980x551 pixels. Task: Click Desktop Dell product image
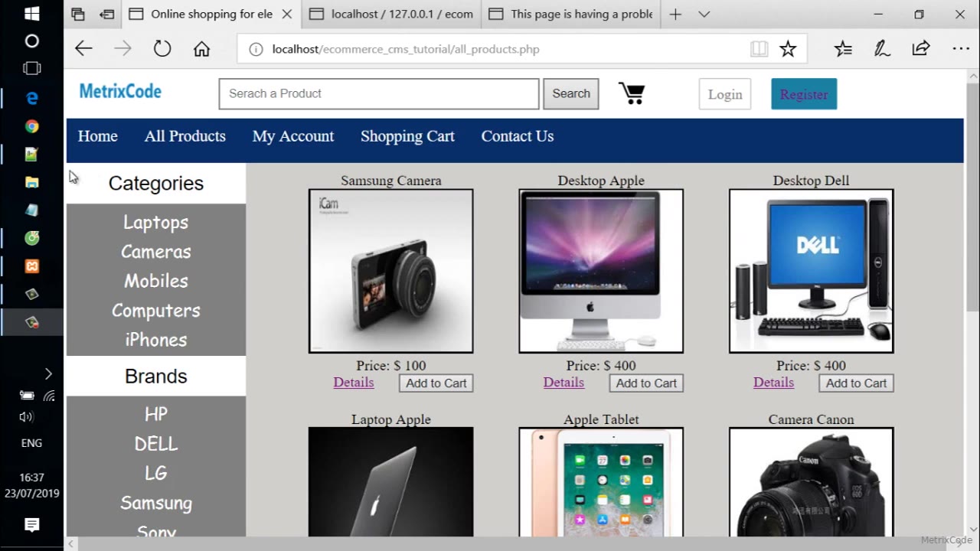coord(812,271)
